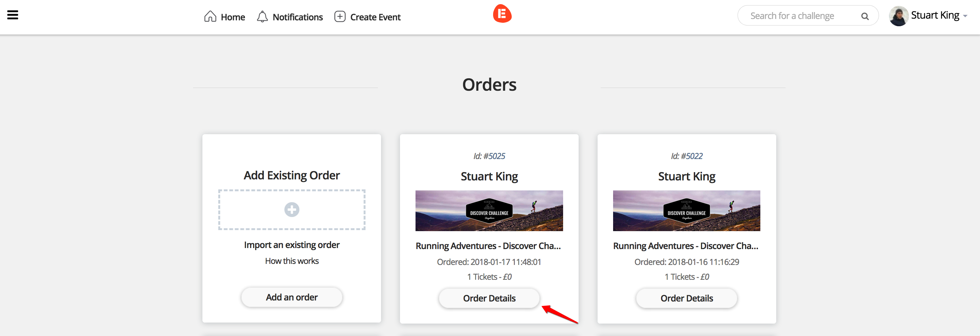
Task: Click the Create Event plus icon
Action: click(340, 17)
